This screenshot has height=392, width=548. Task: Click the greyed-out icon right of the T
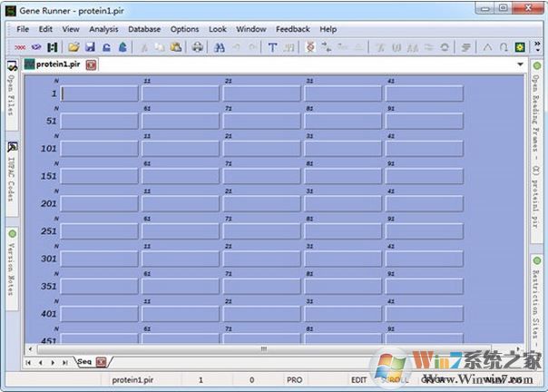tap(289, 47)
